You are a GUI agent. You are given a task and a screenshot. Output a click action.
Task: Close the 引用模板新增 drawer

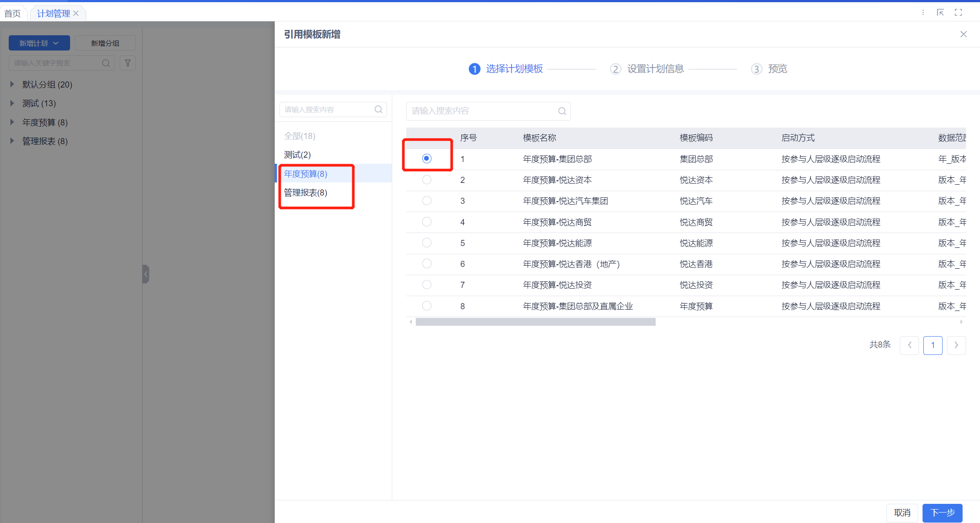pyautogui.click(x=963, y=34)
